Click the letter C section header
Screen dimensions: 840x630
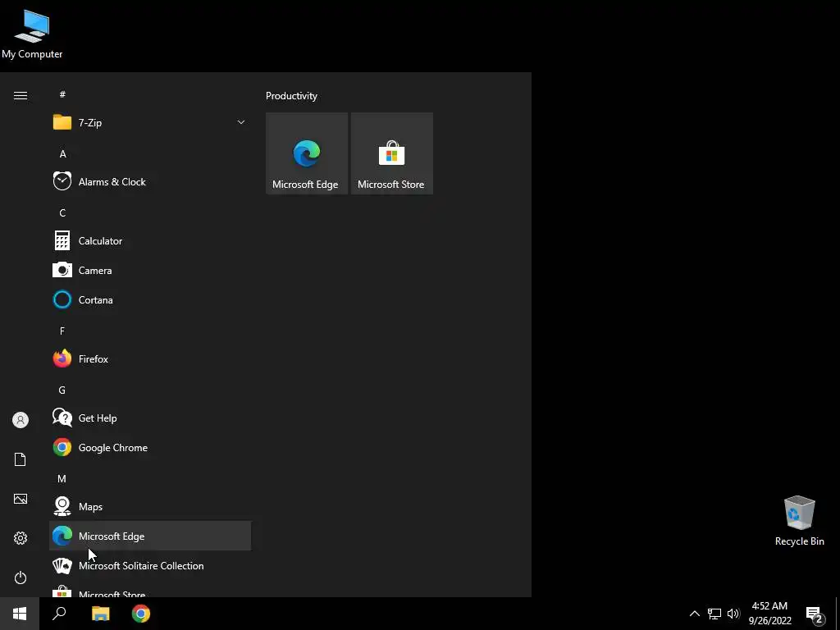(x=62, y=212)
